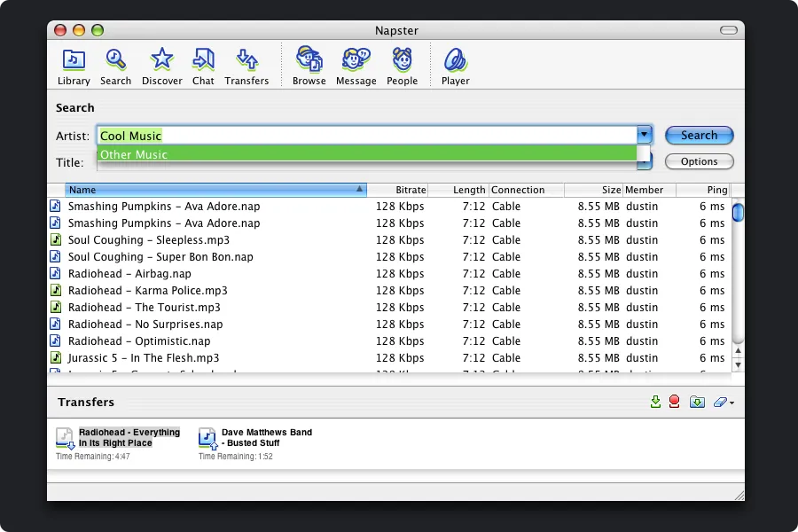The image size is (798, 532).
Task: Open the People toolbar icon
Action: (x=402, y=66)
